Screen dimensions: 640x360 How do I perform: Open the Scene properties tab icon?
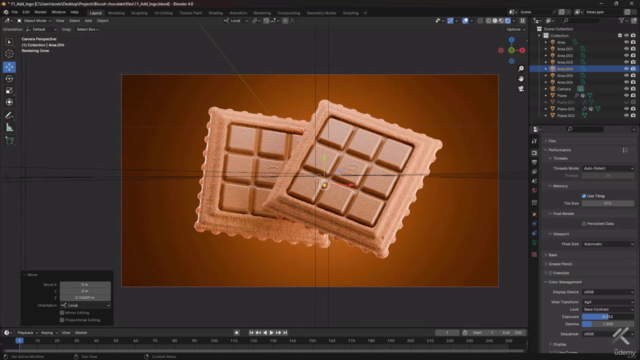pyautogui.click(x=534, y=181)
